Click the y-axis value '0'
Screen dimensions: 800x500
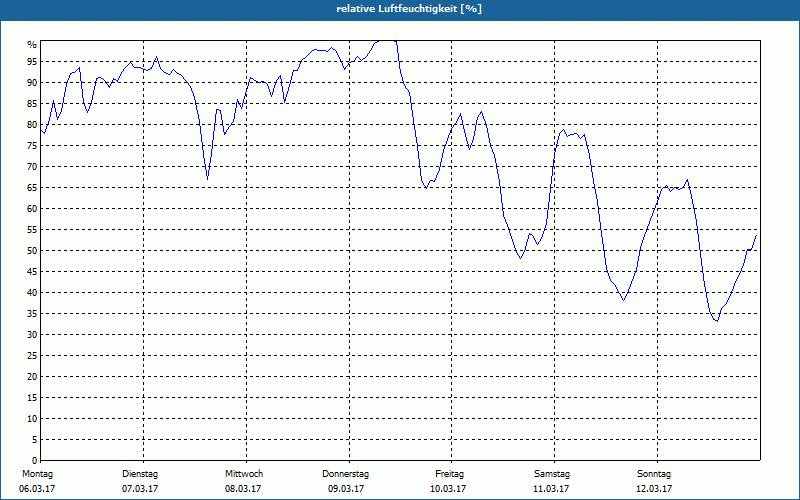click(35, 461)
